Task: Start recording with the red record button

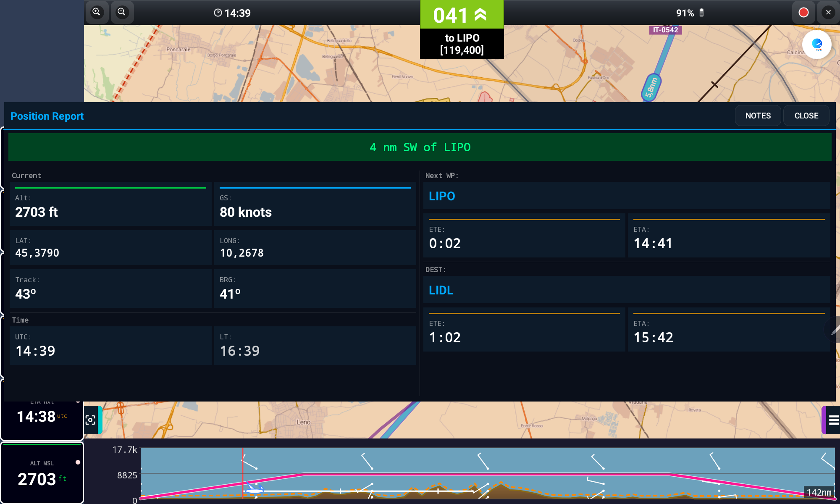Action: (x=803, y=12)
